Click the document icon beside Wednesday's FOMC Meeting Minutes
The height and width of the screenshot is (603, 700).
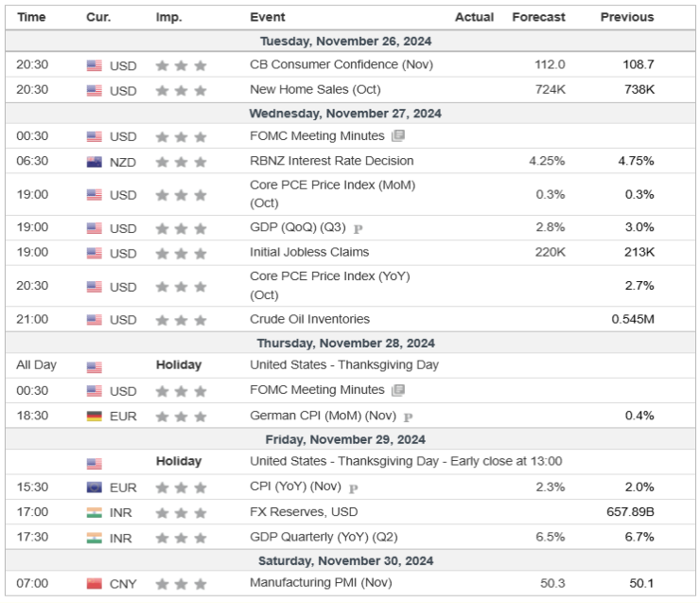click(398, 136)
